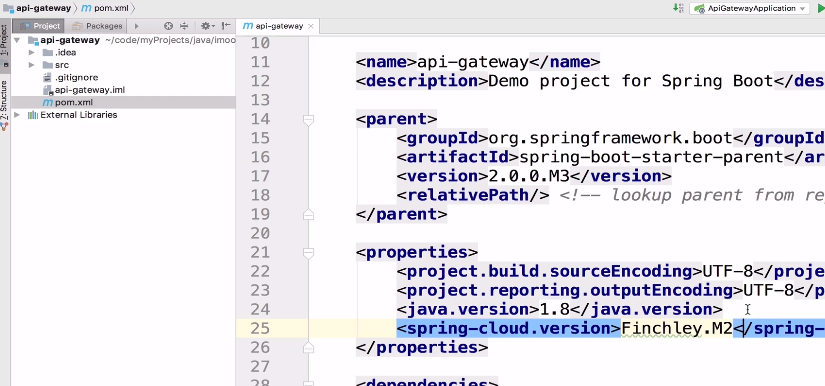Click the Maven icon beside pom.xml in tree
Viewport: 825px width, 386px height.
click(47, 103)
